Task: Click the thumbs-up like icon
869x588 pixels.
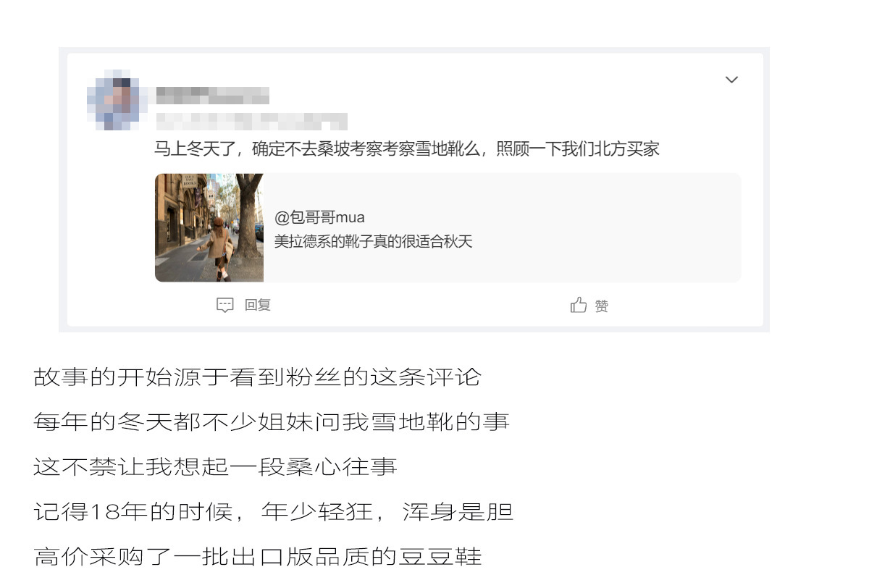Action: (x=579, y=305)
